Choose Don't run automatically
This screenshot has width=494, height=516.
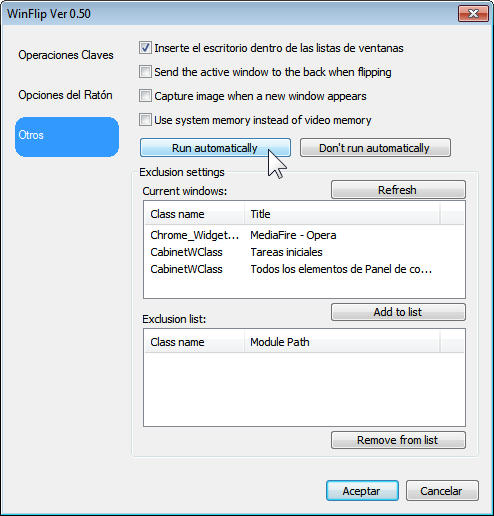375,148
